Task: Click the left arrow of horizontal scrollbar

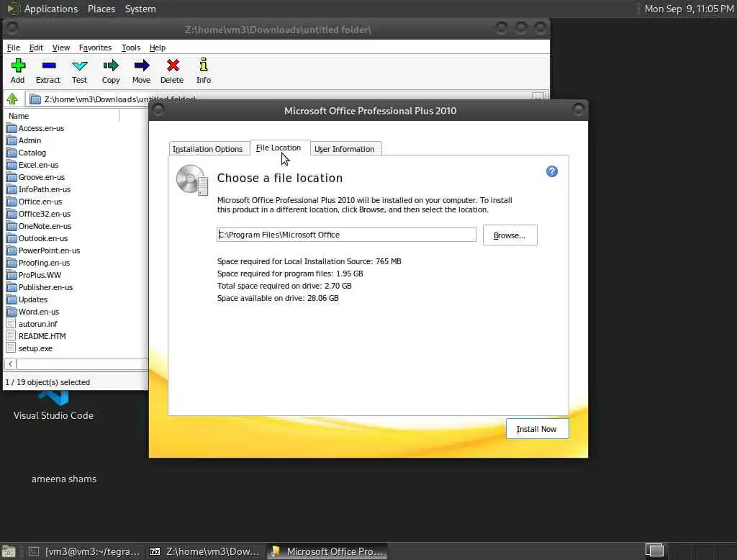Action: point(10,363)
